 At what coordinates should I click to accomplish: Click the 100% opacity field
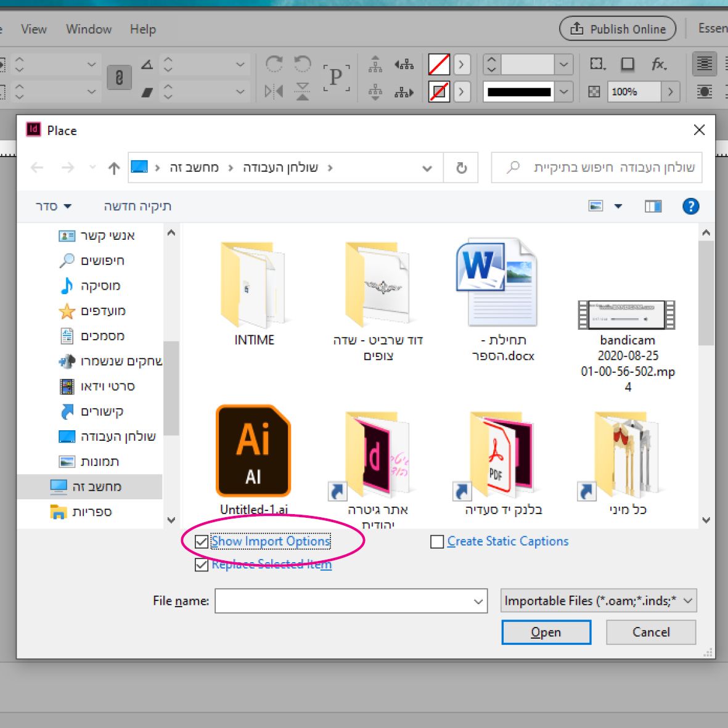click(634, 91)
